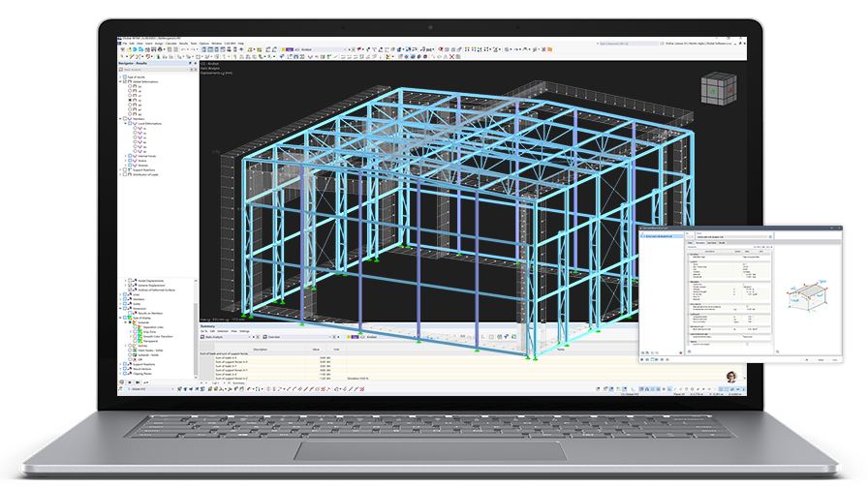Open the LC2 load case dropdown in the top toolbar
The width and height of the screenshot is (868, 488).
345,49
